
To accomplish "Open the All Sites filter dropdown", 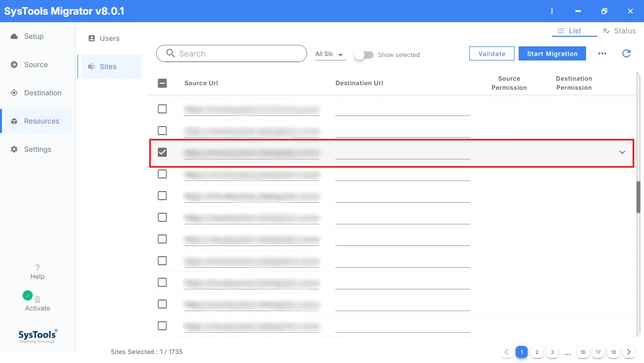I will (330, 54).
